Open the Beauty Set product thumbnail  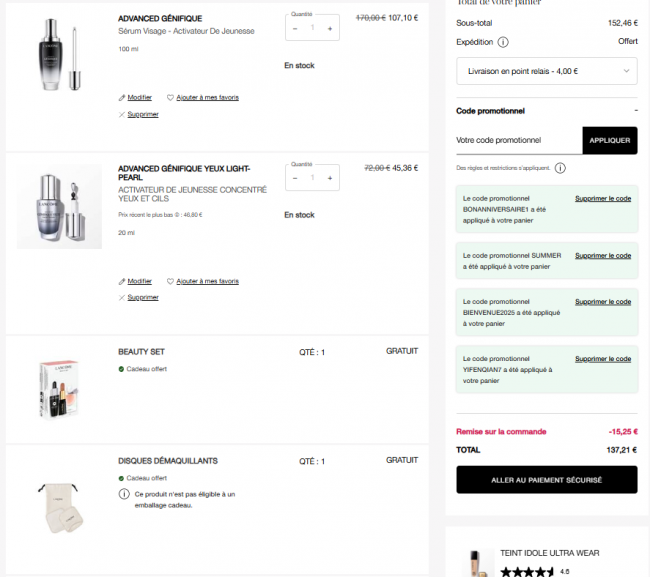59,390
